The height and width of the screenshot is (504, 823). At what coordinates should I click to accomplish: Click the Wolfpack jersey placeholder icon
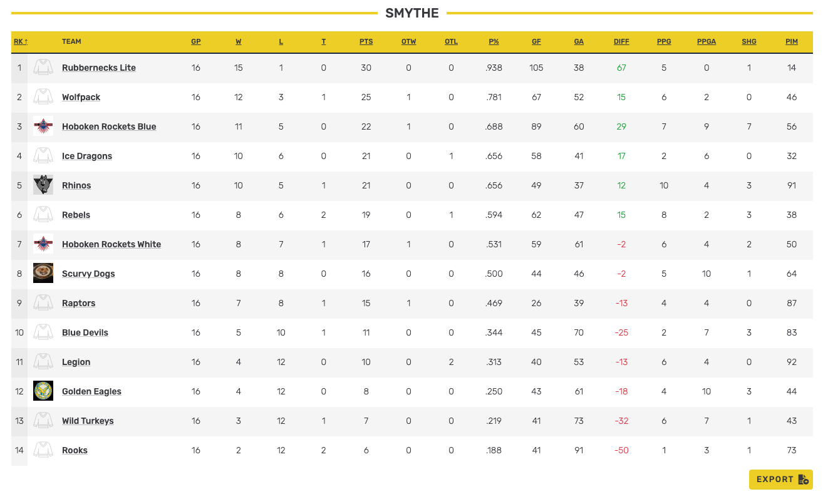[43, 97]
